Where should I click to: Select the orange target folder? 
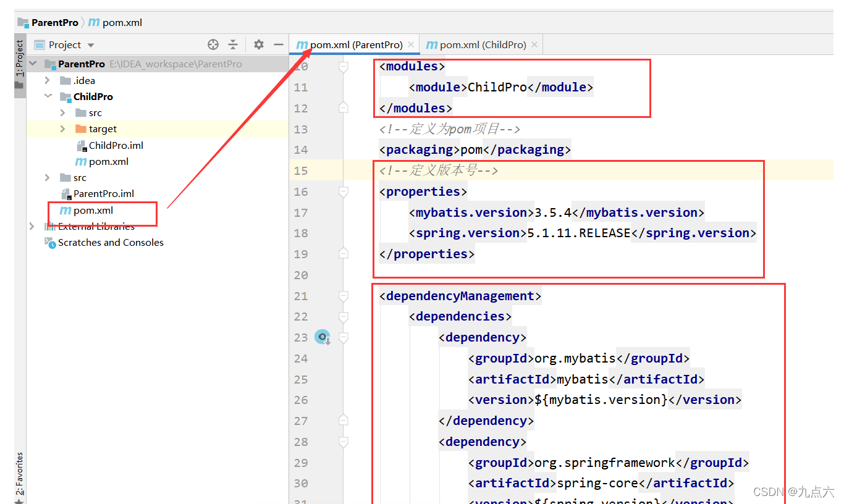(x=158, y=128)
